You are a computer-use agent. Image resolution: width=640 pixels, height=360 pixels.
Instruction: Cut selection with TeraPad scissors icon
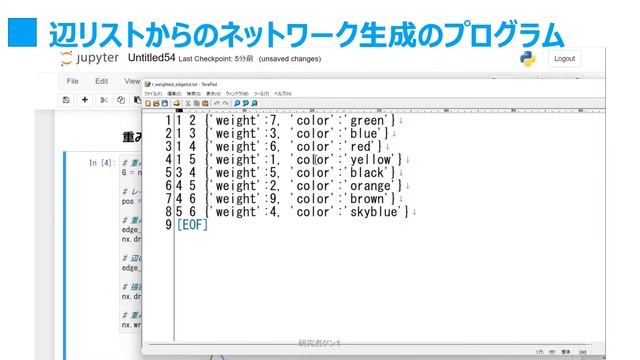pos(188,103)
